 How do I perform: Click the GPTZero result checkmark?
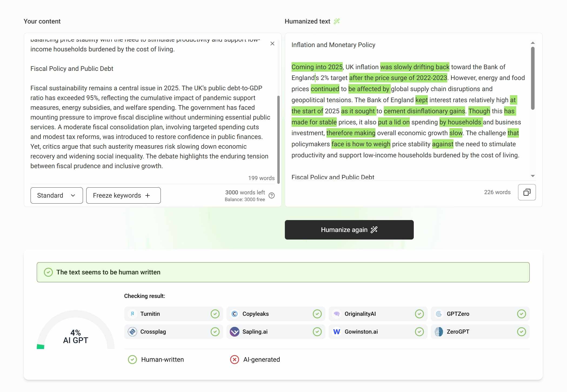pos(521,314)
